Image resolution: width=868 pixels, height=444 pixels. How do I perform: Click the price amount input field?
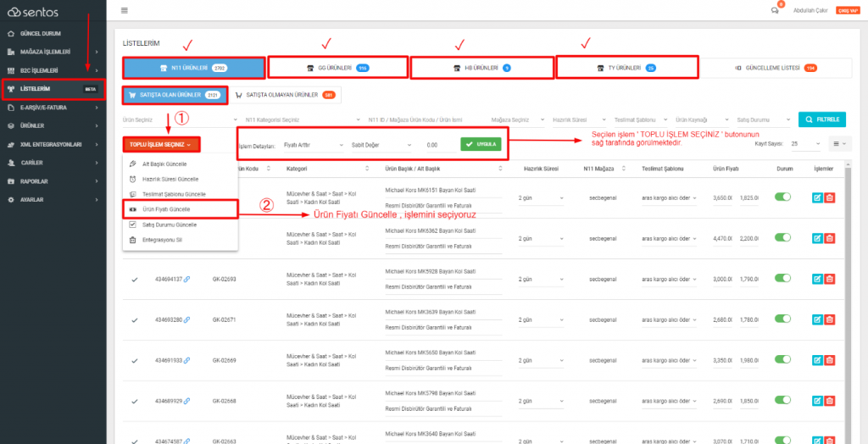pos(434,145)
